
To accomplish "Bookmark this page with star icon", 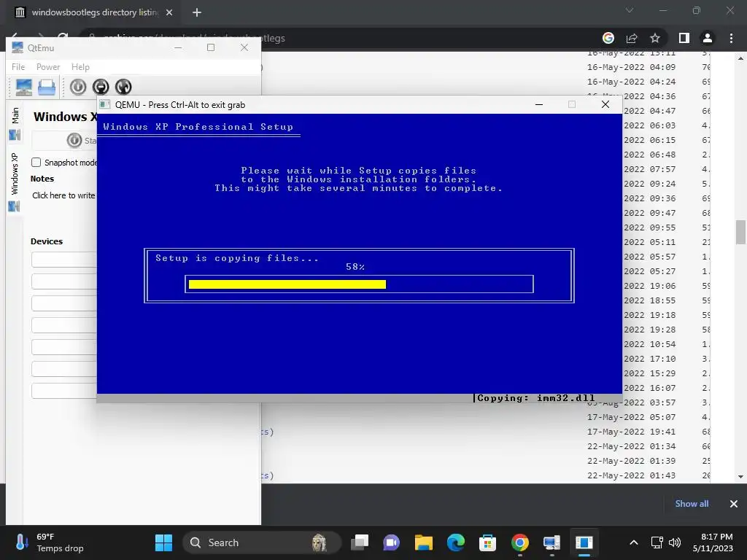I will pos(655,38).
